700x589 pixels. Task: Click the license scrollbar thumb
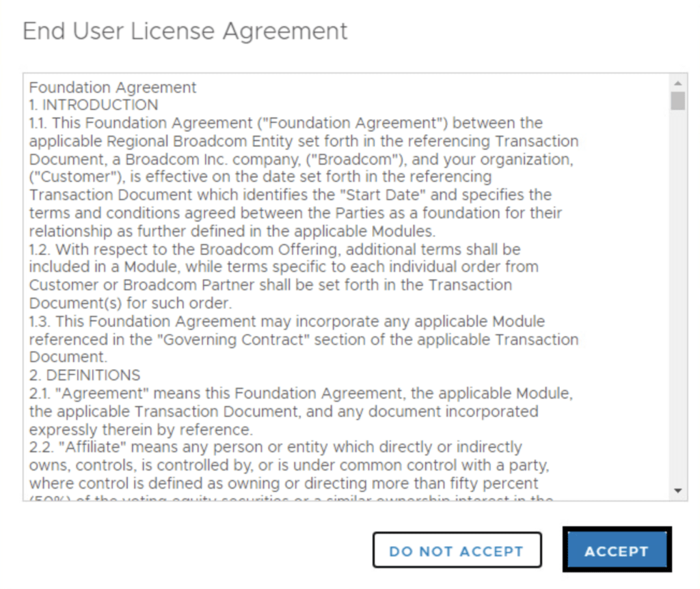click(677, 102)
